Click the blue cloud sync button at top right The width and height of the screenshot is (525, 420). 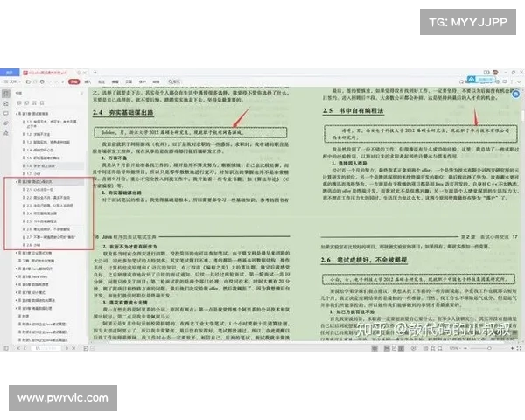tap(481, 80)
